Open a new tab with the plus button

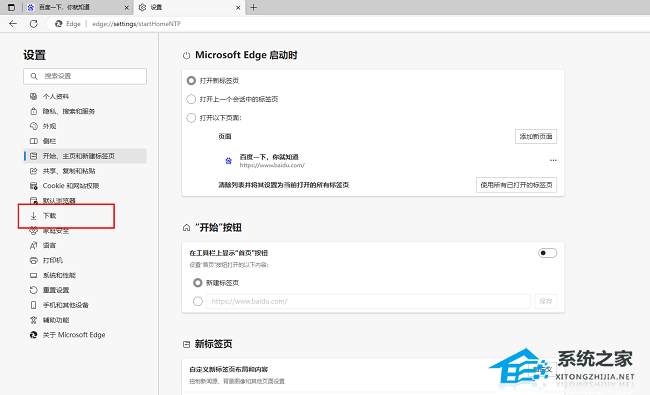pos(254,7)
